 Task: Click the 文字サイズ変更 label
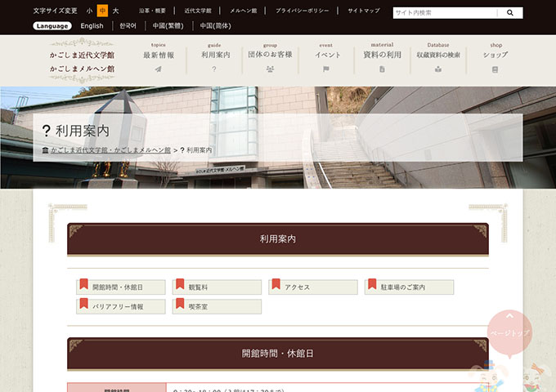click(x=56, y=11)
